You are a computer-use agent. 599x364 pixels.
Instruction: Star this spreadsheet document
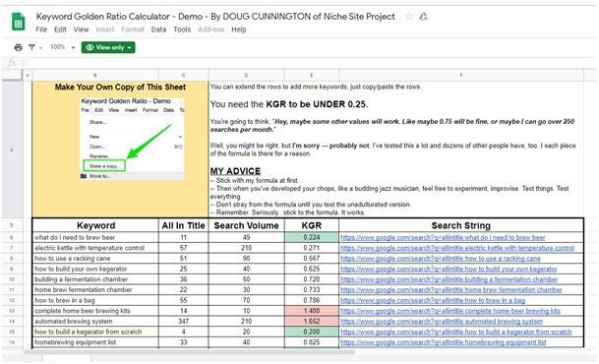coord(409,17)
